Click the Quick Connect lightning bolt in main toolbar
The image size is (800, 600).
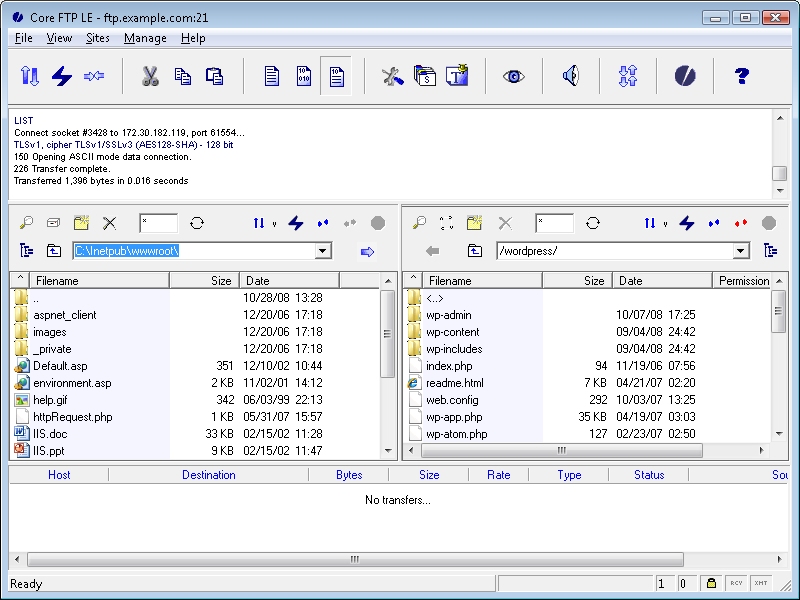pyautogui.click(x=62, y=76)
